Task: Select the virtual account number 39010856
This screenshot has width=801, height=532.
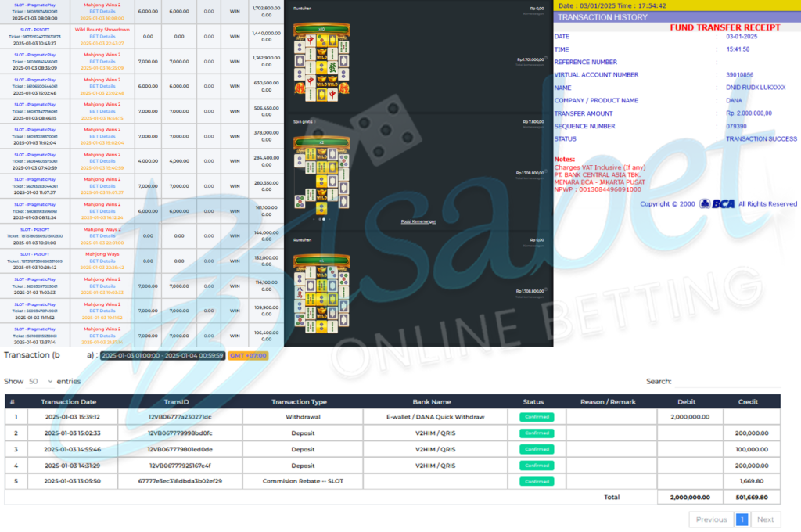Action: pyautogui.click(x=739, y=74)
